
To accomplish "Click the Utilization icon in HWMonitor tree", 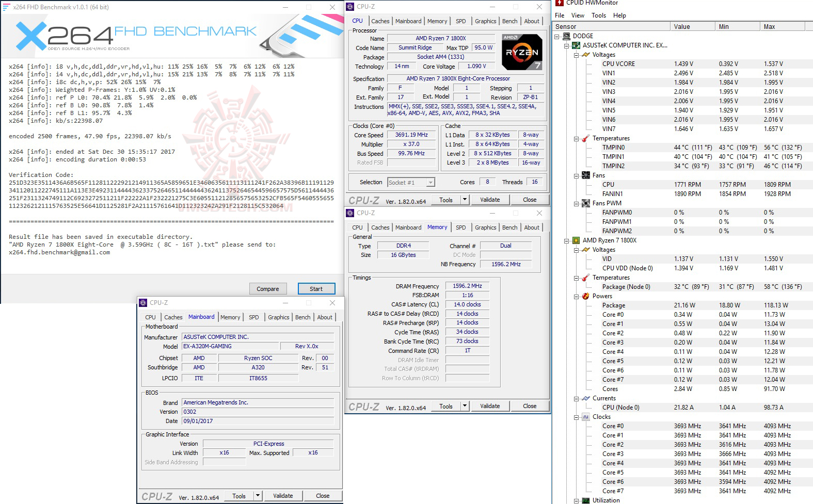I will tap(586, 500).
